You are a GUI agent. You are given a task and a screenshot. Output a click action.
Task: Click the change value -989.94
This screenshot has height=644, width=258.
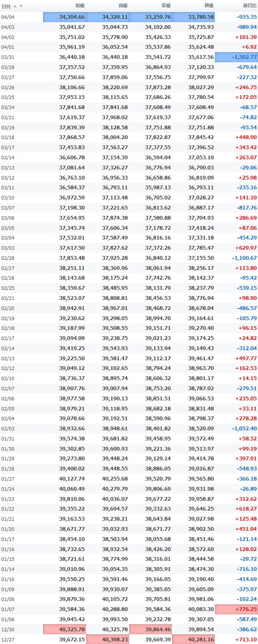[247, 27]
